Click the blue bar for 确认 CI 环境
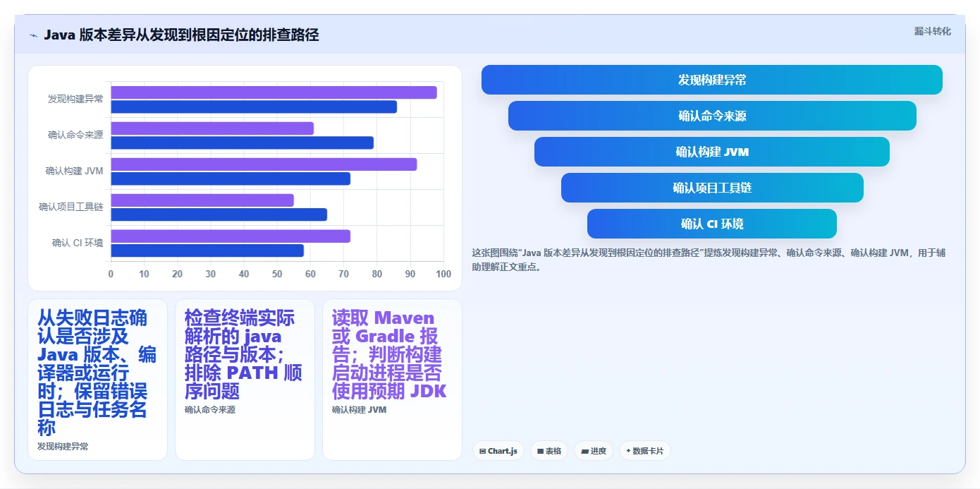This screenshot has width=980, height=489. [207, 250]
